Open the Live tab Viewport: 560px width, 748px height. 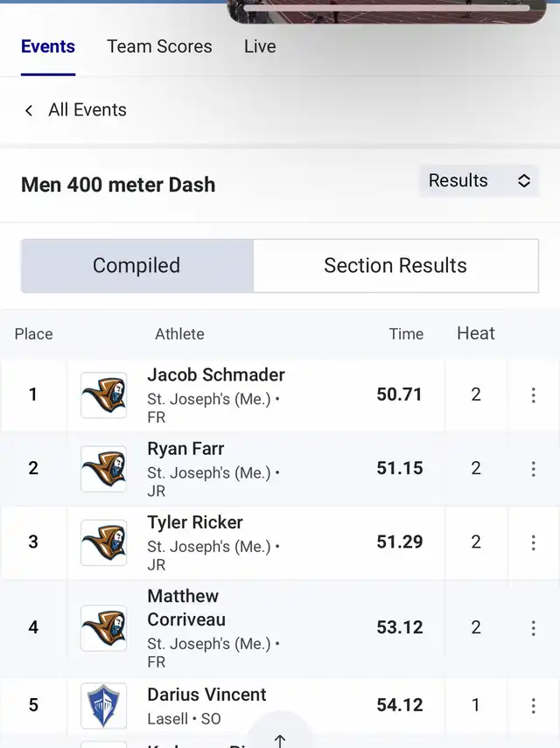pyautogui.click(x=260, y=46)
